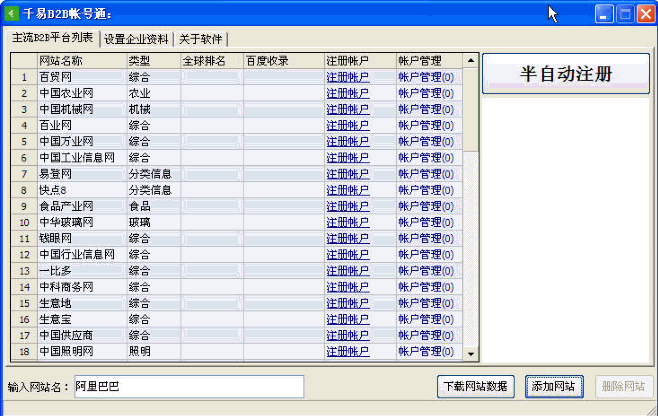Image resolution: width=658 pixels, height=416 pixels.
Task: Select the 中国工业信息网 site name cell
Action: pyautogui.click(x=82, y=158)
